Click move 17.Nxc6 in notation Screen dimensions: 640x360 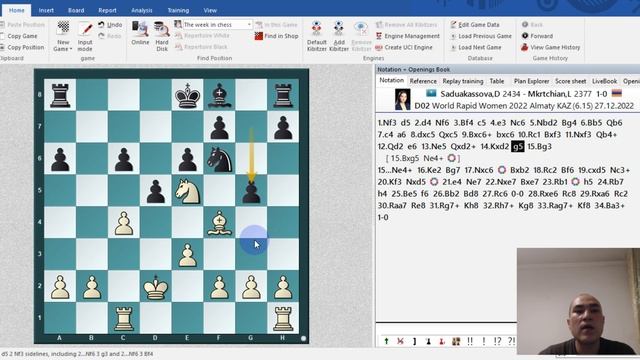coord(479,170)
